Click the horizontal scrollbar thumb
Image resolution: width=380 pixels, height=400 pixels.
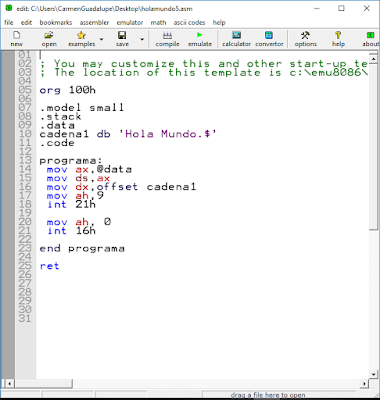pos(43,384)
